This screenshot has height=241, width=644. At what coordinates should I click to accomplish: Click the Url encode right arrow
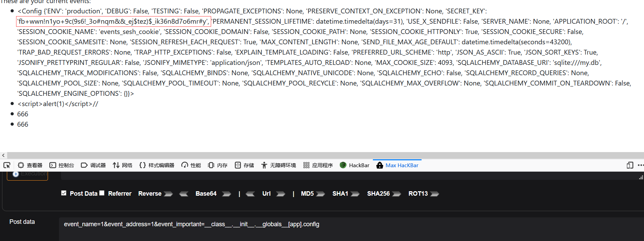[x=281, y=194]
